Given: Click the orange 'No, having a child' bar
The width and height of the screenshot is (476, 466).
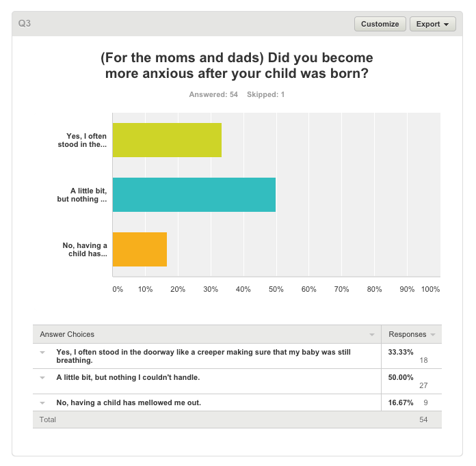Looking at the screenshot, I should (x=140, y=249).
